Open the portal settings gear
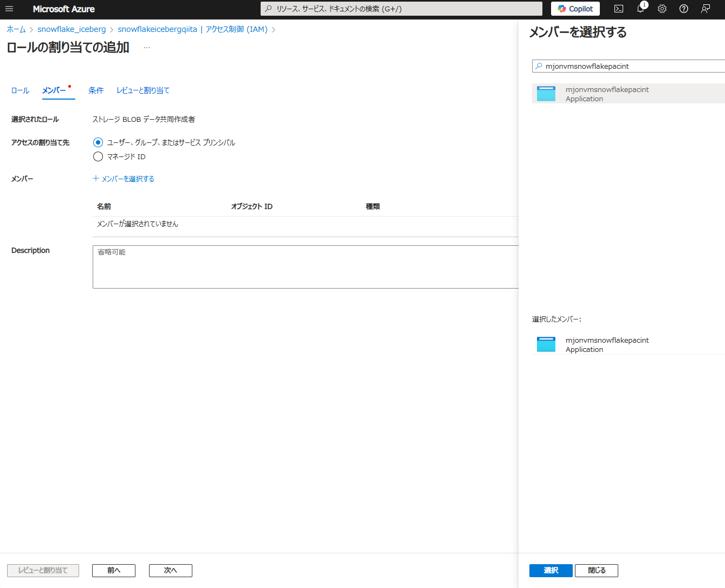725x588 pixels. point(662,9)
